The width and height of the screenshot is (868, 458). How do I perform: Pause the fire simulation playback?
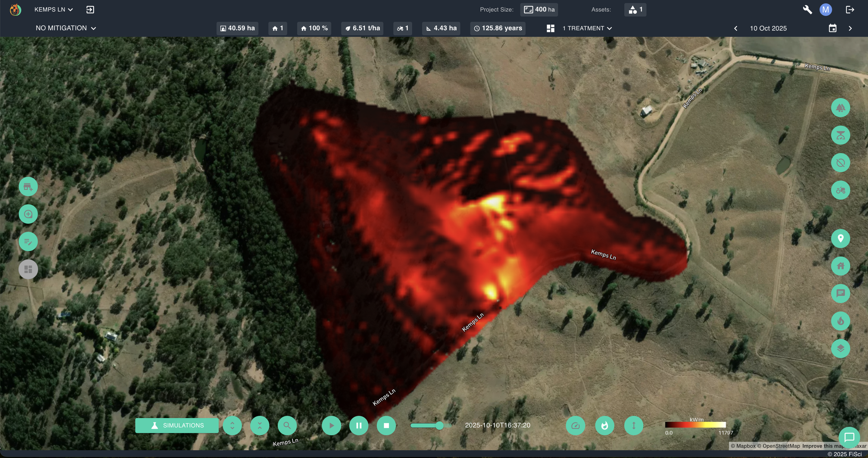pos(359,425)
